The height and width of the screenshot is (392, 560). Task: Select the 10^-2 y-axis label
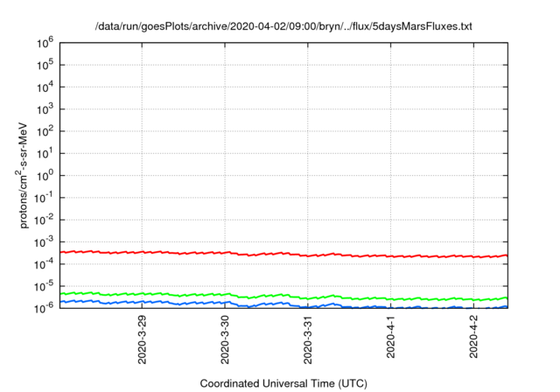(x=44, y=220)
